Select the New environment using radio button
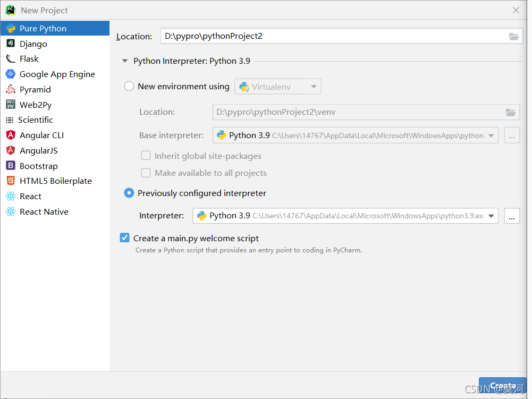 click(x=129, y=86)
